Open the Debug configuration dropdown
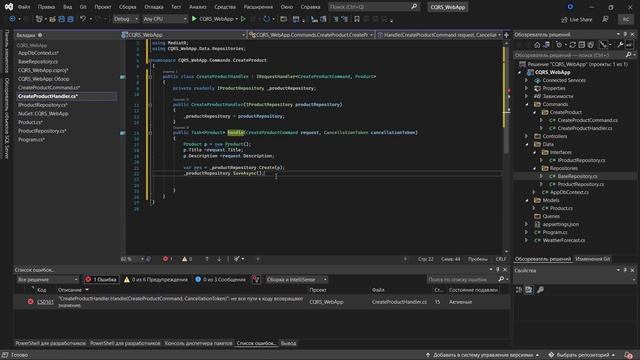Screen dimensions: 640x360 pos(125,19)
